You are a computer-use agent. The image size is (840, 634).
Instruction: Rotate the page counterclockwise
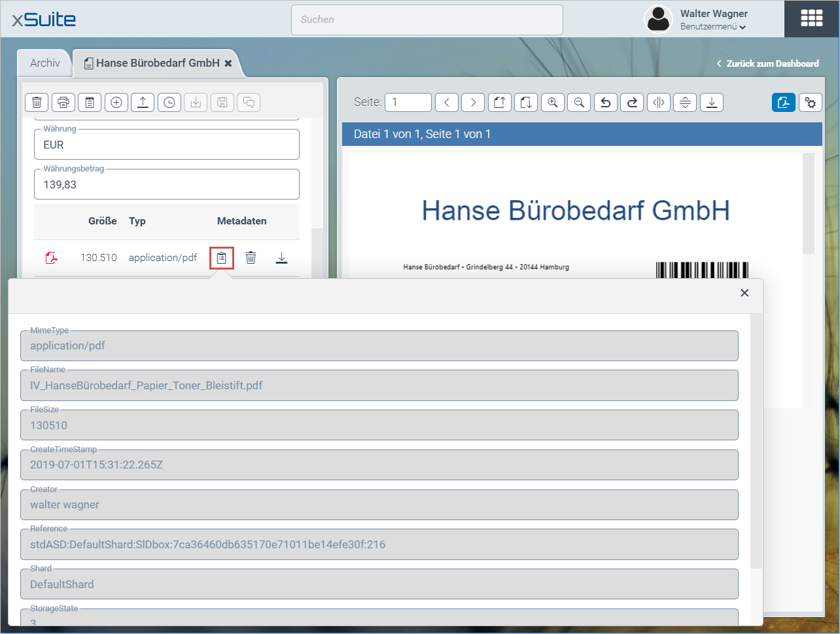tap(606, 103)
